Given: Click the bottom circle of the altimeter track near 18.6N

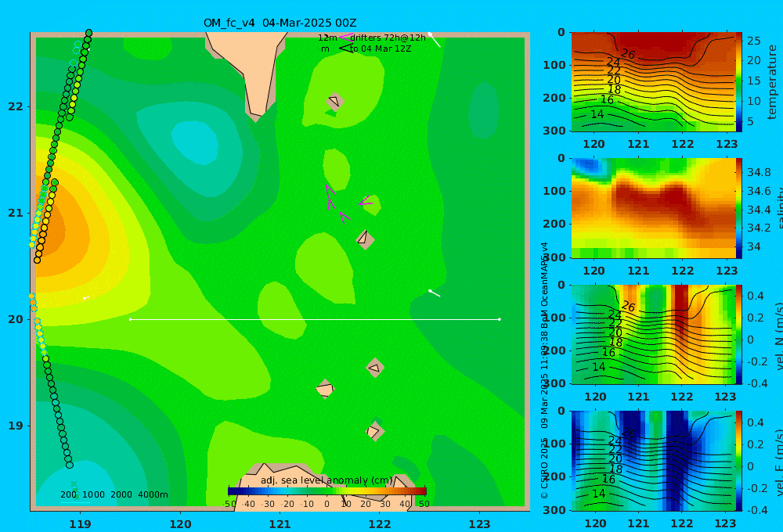Looking at the screenshot, I should (x=70, y=465).
